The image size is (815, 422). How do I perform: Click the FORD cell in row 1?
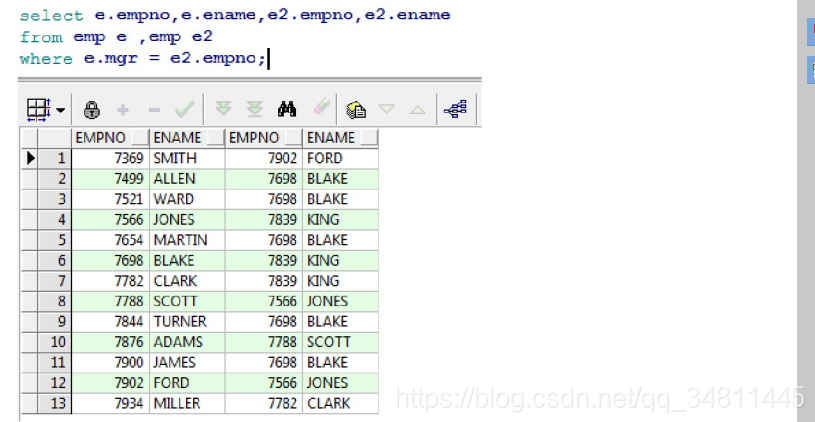point(340,158)
